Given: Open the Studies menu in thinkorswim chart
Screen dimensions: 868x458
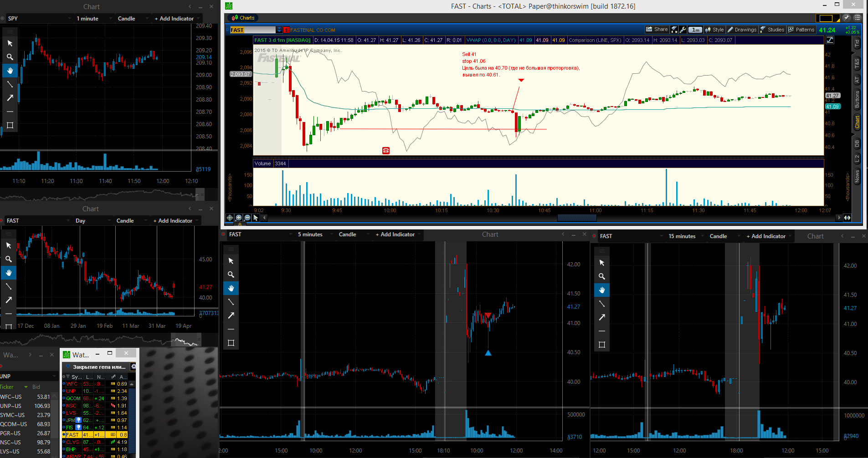Looking at the screenshot, I should coord(772,30).
